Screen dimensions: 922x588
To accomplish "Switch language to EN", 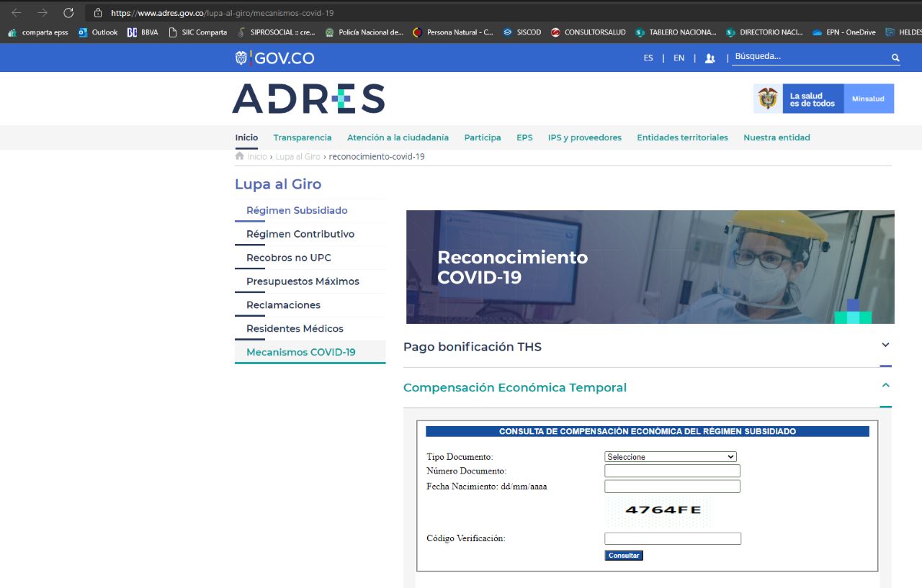I will pos(679,58).
